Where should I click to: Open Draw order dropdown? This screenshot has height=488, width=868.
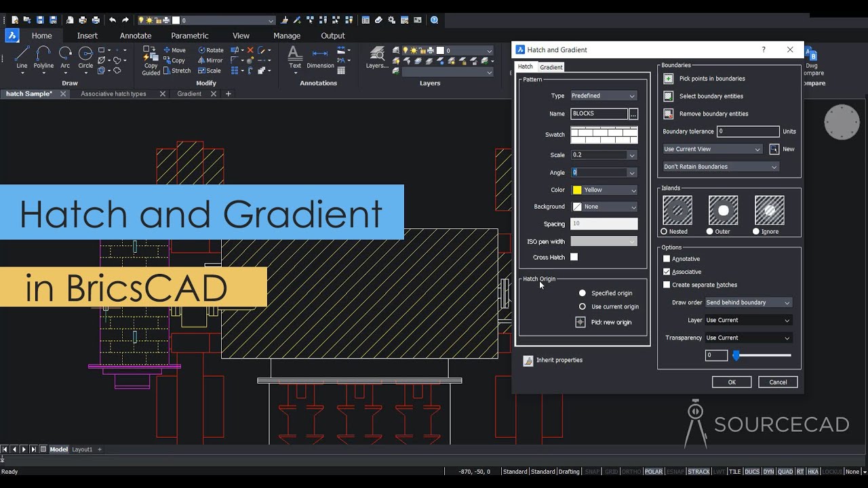click(x=748, y=302)
